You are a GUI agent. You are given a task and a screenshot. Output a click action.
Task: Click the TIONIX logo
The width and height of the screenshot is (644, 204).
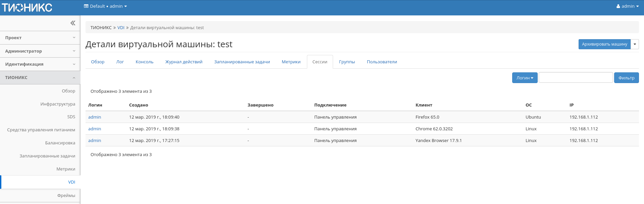(27, 7)
